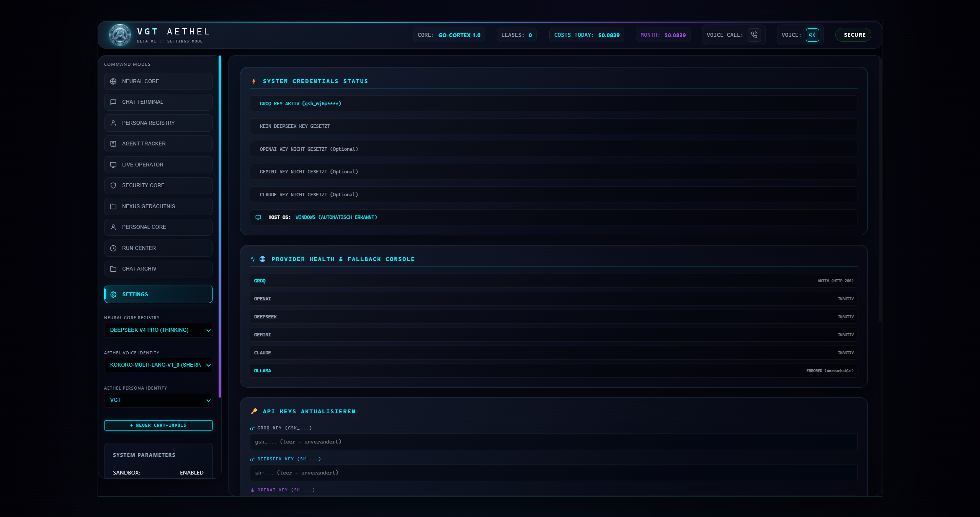
Task: Expand the Neural Core Registry dropdown
Action: pyautogui.click(x=158, y=330)
